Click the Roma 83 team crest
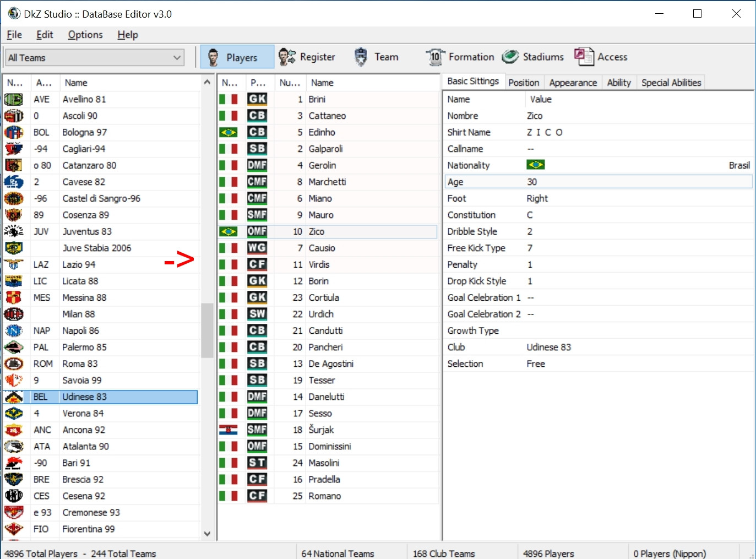The image size is (756, 559). click(x=14, y=363)
